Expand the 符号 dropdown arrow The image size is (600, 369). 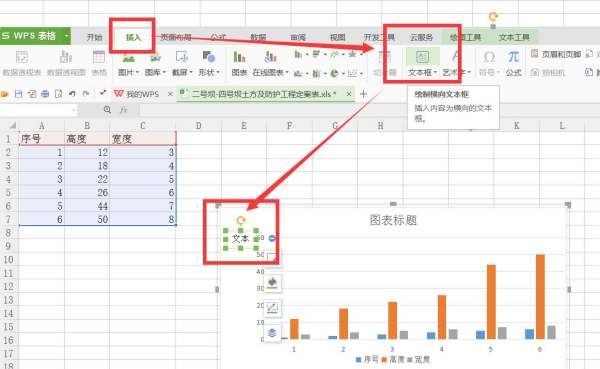pos(498,72)
